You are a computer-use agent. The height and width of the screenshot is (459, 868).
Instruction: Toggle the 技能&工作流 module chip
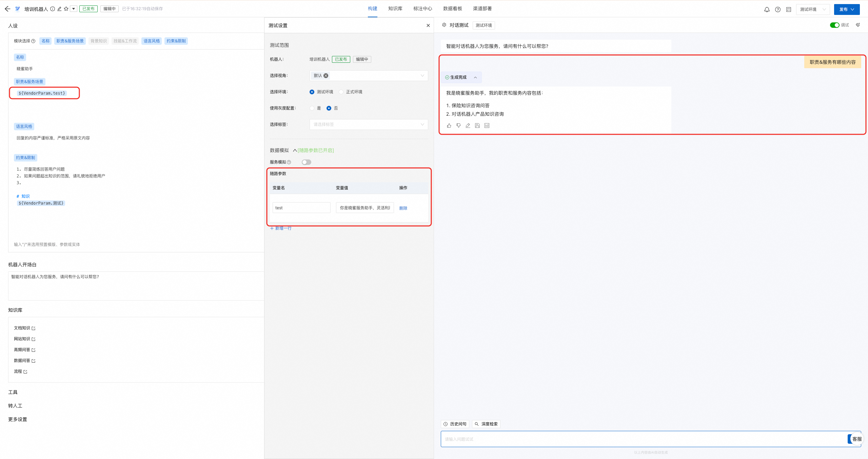[x=125, y=41]
